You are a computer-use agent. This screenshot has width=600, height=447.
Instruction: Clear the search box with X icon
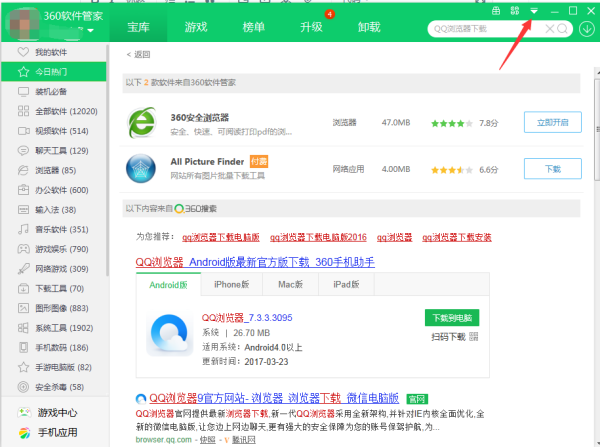549,30
